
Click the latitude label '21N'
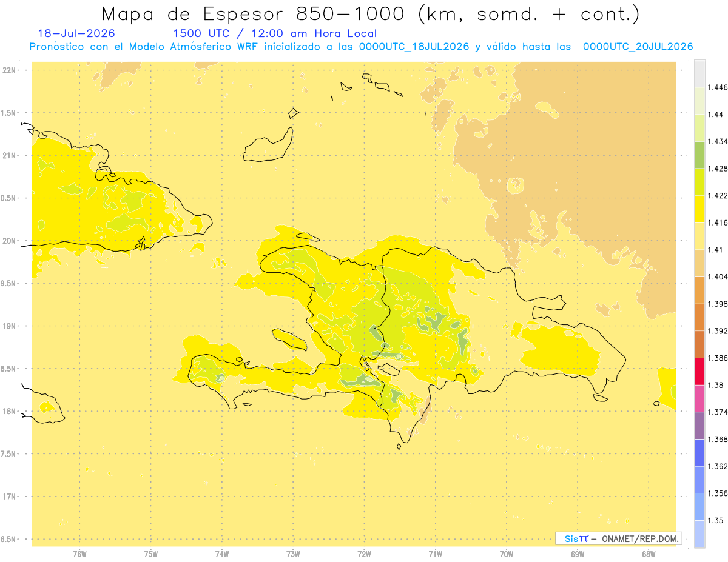tap(10, 155)
